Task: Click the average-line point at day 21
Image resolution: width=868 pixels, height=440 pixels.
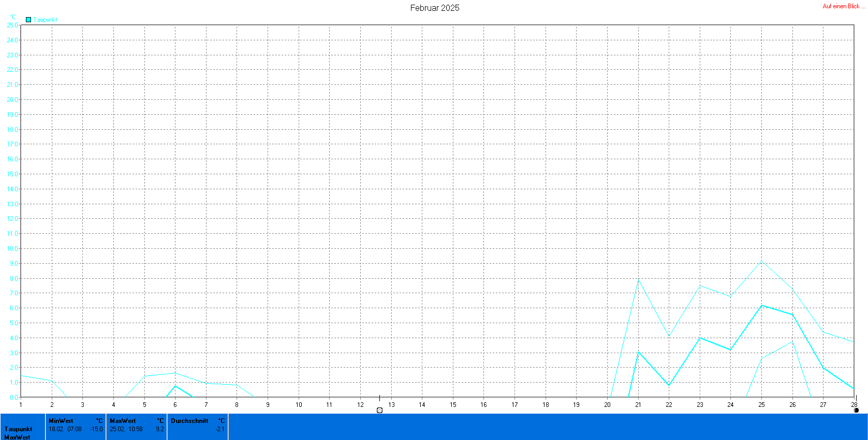Action: point(638,352)
